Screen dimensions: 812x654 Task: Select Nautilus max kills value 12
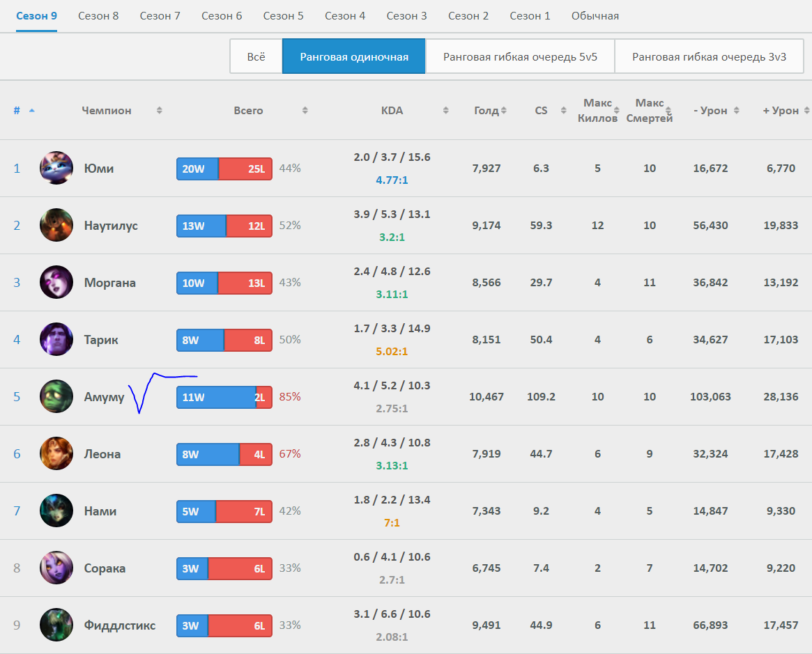pyautogui.click(x=597, y=226)
